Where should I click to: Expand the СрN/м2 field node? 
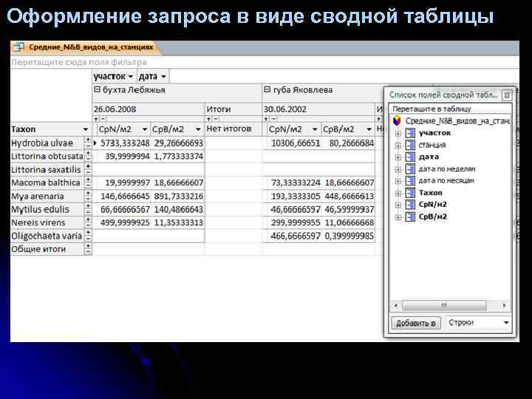pyautogui.click(x=398, y=205)
